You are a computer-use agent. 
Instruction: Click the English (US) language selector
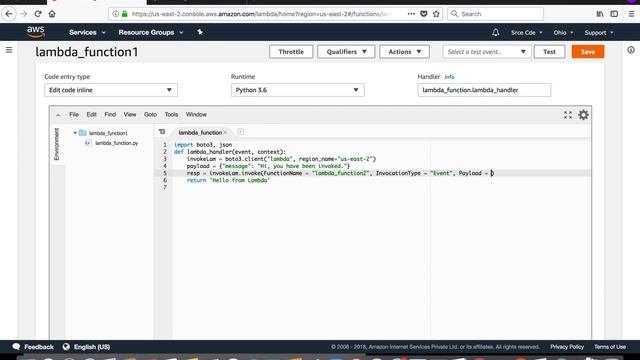point(92,347)
